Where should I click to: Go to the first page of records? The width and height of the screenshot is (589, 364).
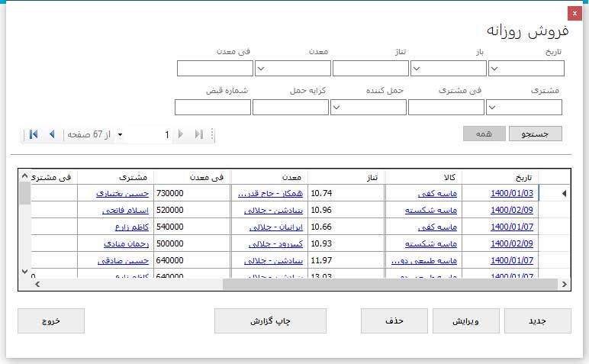34,134
